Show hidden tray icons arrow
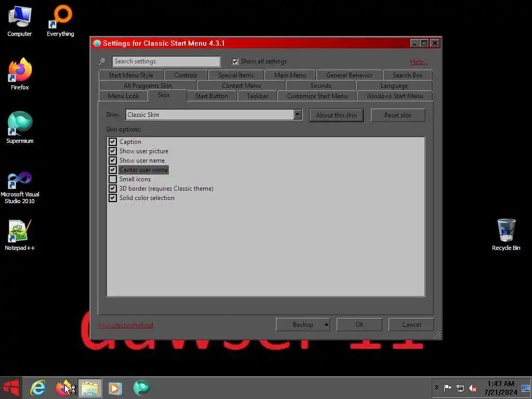Viewport: 532px width, 399px height. tap(436, 388)
